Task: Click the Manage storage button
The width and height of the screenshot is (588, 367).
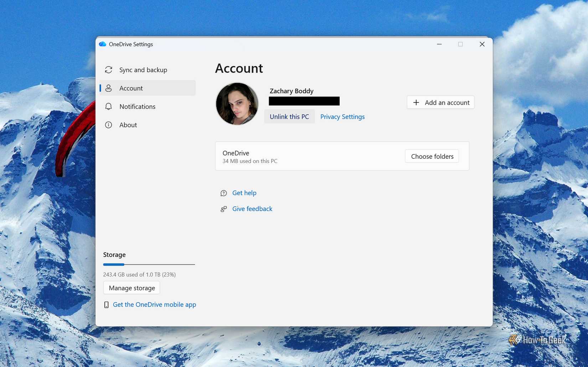Action: [132, 288]
